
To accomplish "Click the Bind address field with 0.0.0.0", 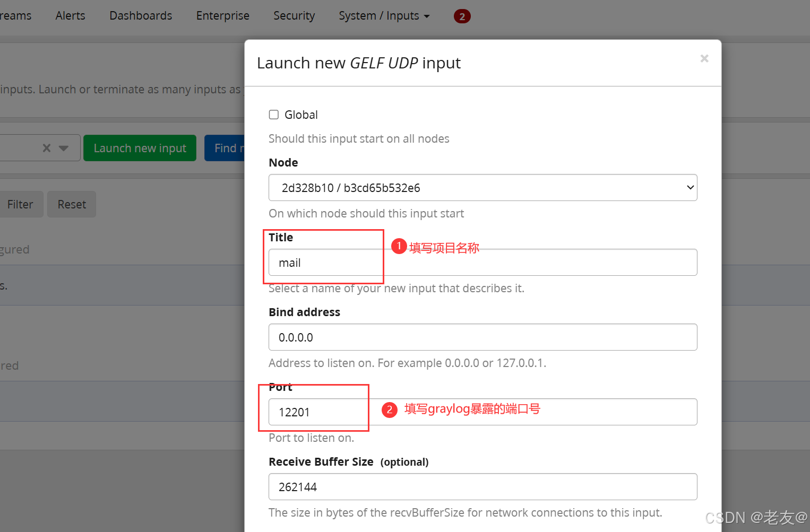I will point(483,337).
